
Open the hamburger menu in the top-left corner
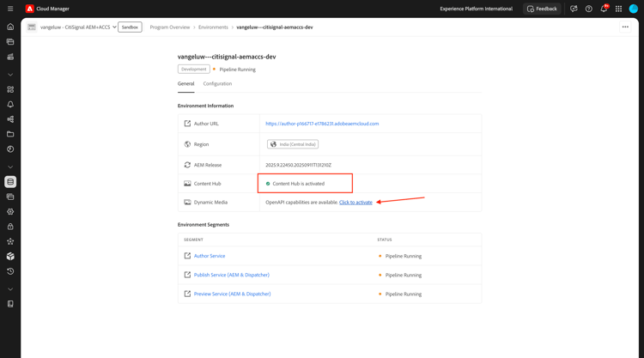click(x=10, y=9)
